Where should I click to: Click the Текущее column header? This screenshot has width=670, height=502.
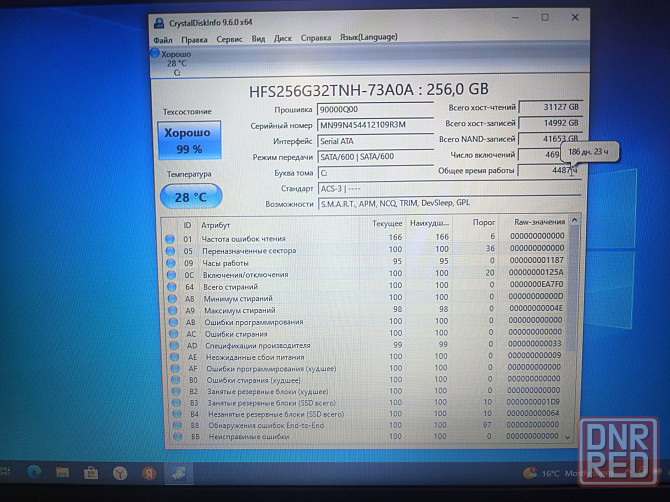point(387,223)
